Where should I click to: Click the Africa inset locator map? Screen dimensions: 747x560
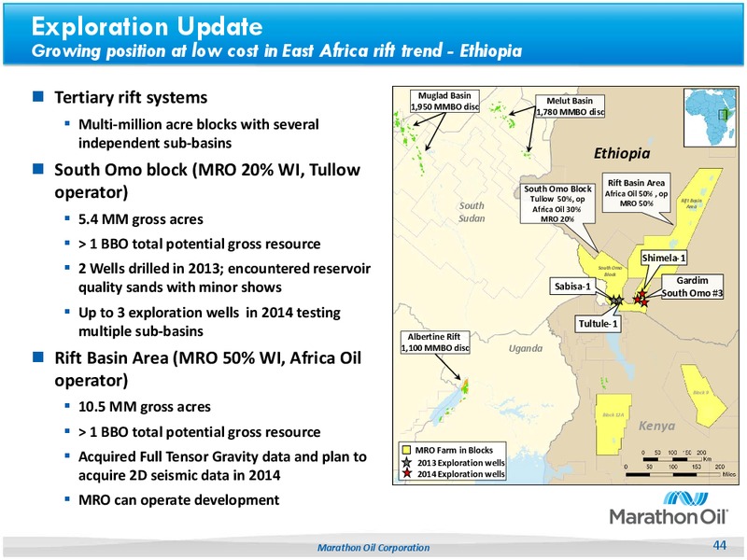pos(710,118)
